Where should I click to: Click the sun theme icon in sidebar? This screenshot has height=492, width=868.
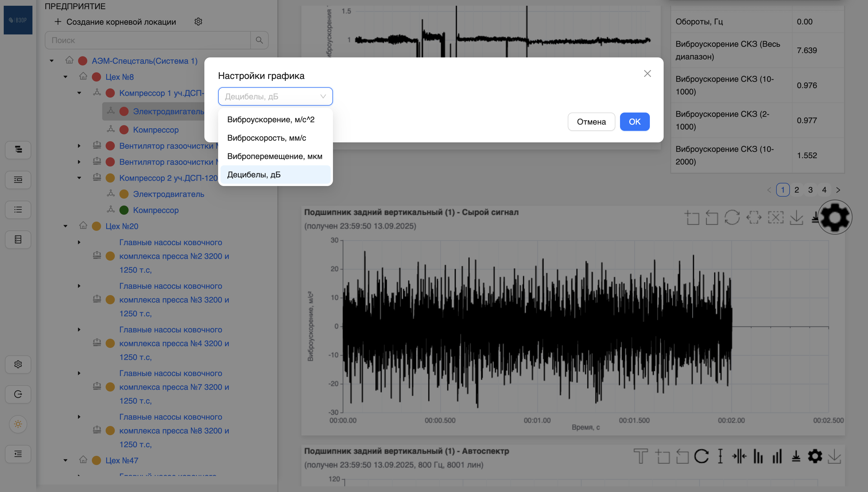click(x=18, y=424)
